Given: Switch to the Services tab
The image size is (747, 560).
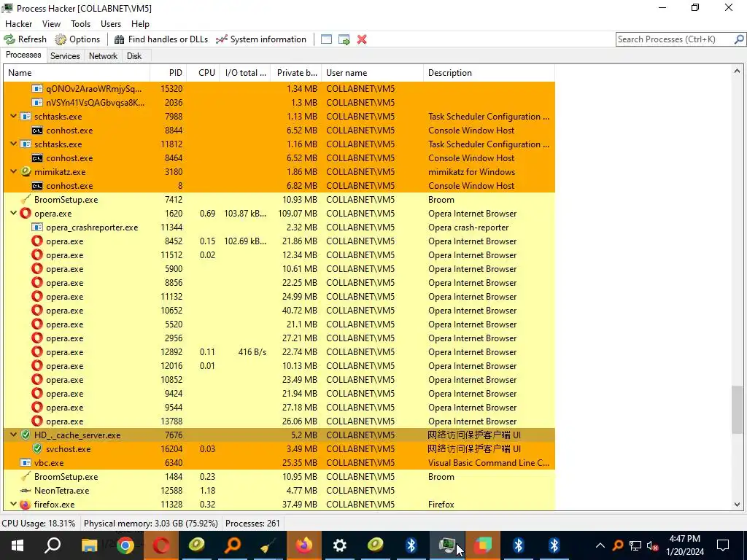Looking at the screenshot, I should click(x=65, y=56).
